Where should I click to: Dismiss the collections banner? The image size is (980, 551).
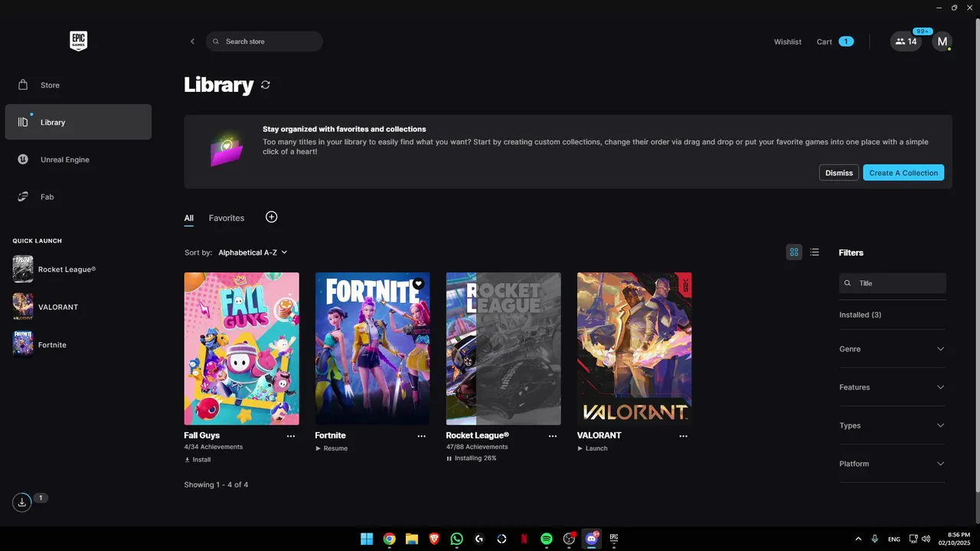click(x=839, y=173)
